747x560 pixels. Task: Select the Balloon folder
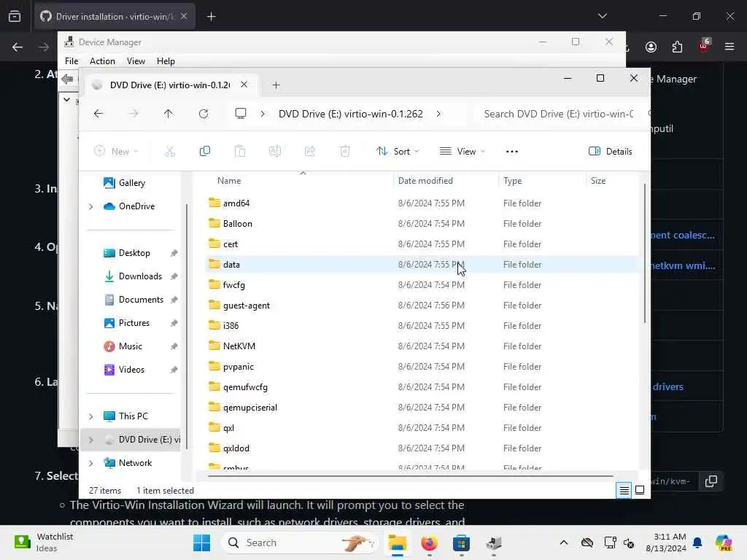pos(422,224)
